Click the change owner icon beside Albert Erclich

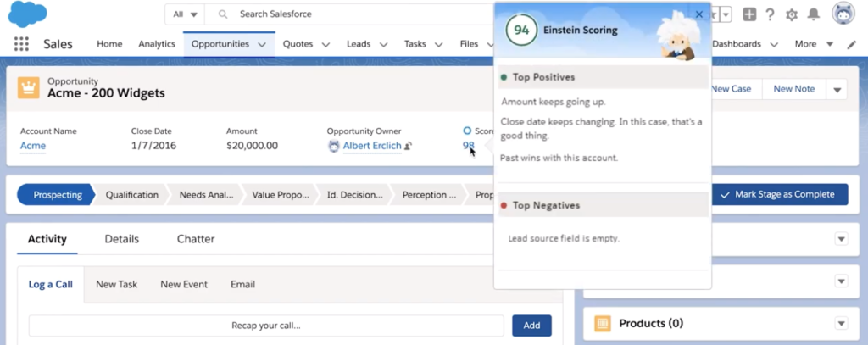[409, 146]
